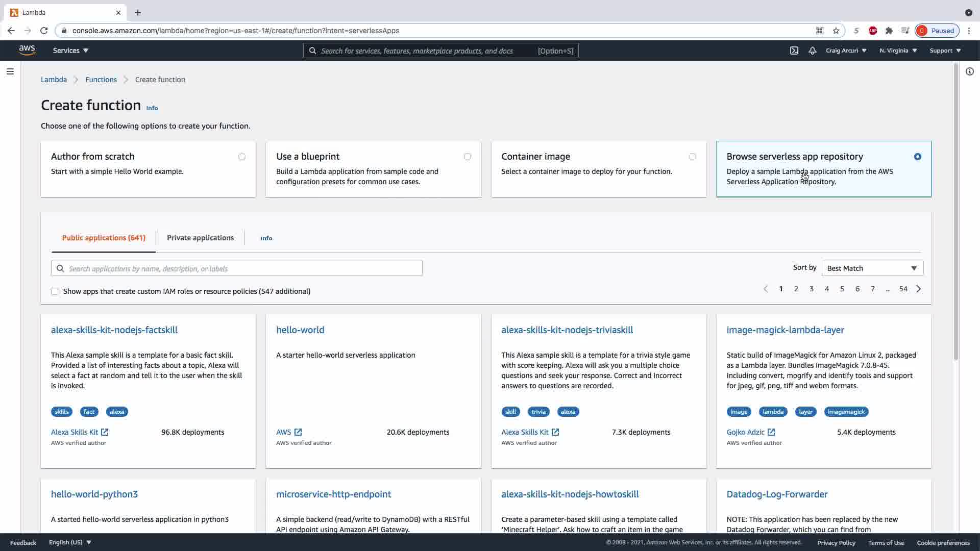The height and width of the screenshot is (551, 980).
Task: Navigate to Functions breadcrumb link
Action: (101, 80)
